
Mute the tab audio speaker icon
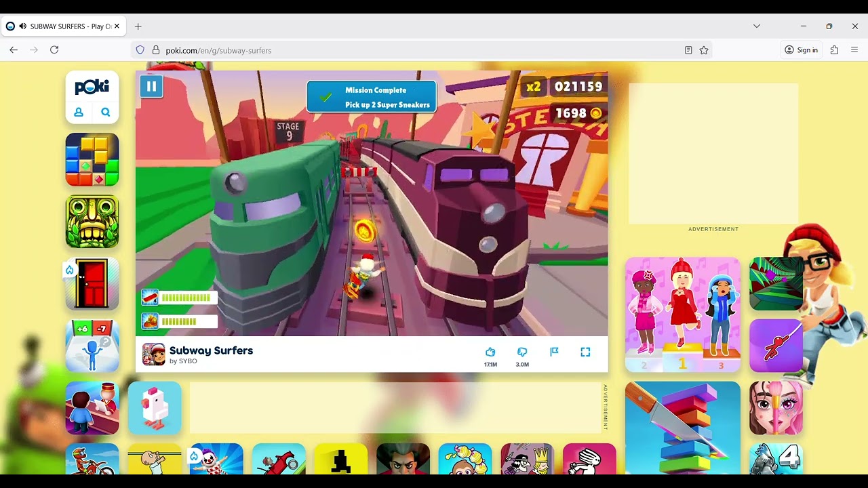coord(23,26)
